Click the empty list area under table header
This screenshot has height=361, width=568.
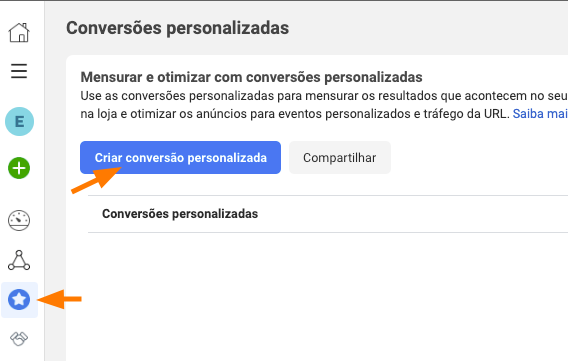pos(328,290)
